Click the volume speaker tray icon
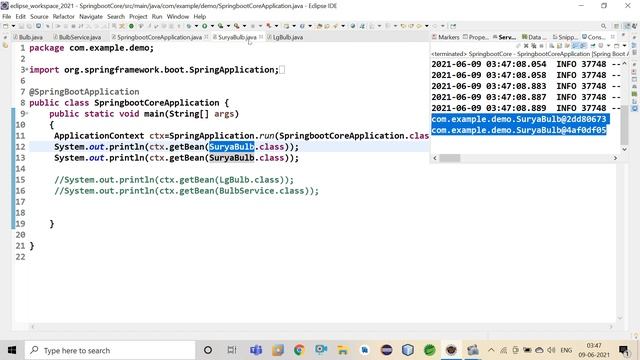This screenshot has height=360, width=640. coord(551,350)
